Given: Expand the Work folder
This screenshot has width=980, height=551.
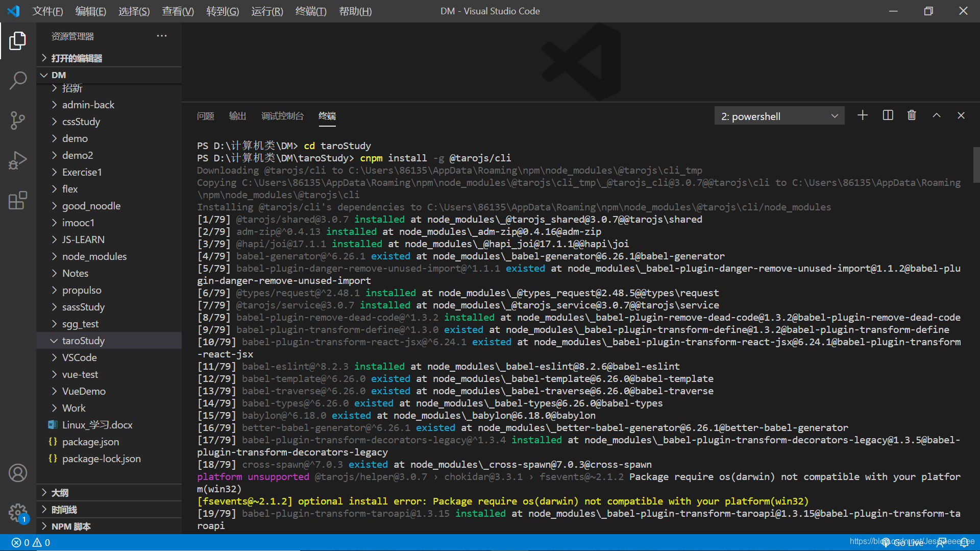Looking at the screenshot, I should [109, 408].
